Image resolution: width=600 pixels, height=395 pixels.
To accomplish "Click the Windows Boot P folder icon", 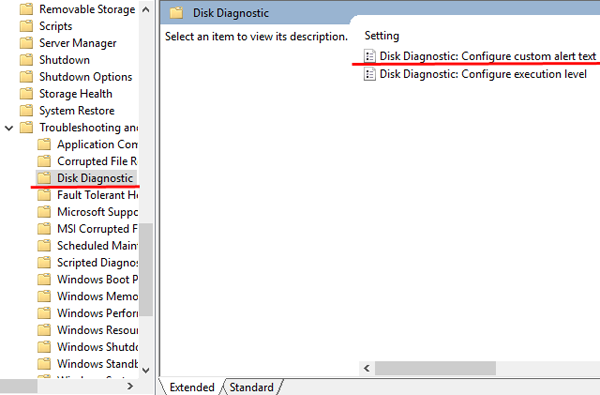I will [44, 279].
